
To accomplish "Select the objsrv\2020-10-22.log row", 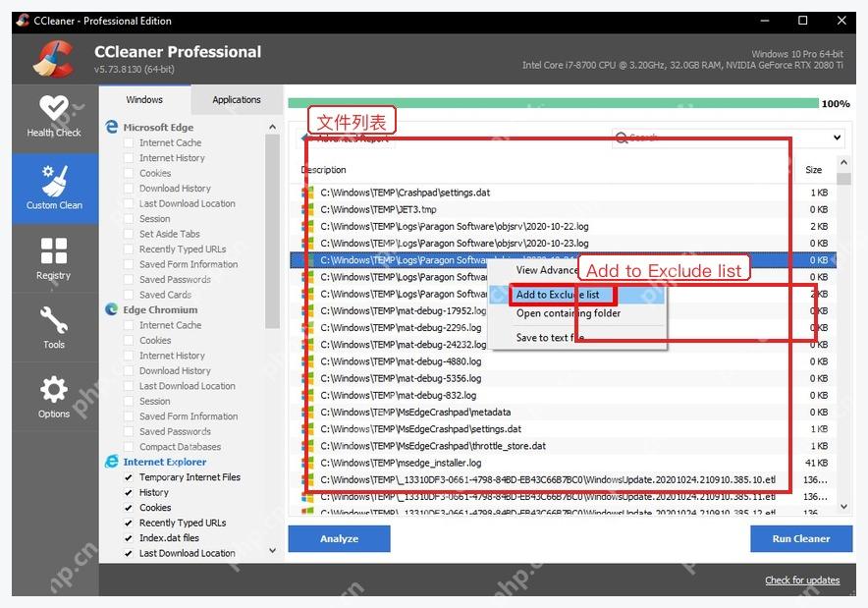I will (x=563, y=227).
